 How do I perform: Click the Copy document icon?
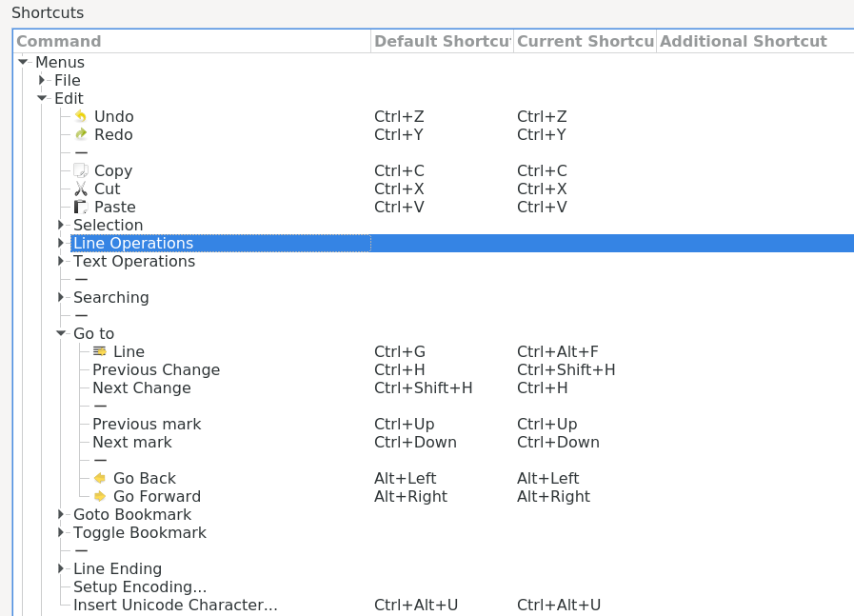click(81, 170)
